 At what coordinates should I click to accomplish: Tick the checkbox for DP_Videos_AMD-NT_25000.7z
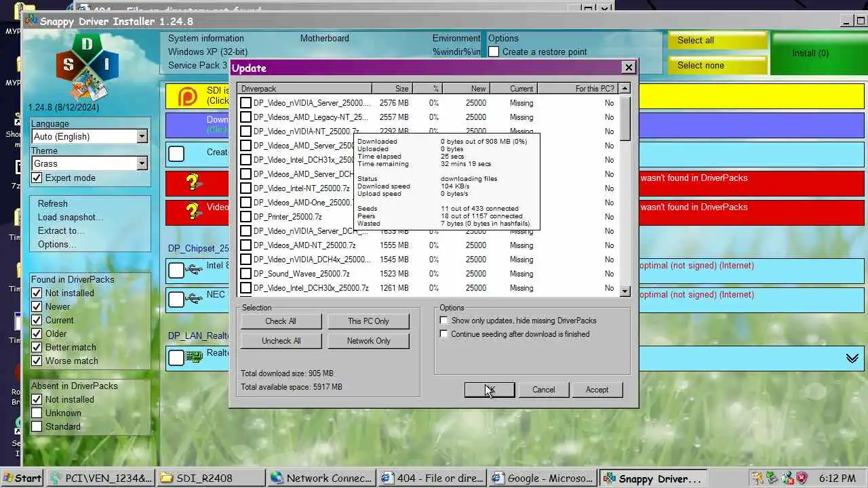click(245, 245)
